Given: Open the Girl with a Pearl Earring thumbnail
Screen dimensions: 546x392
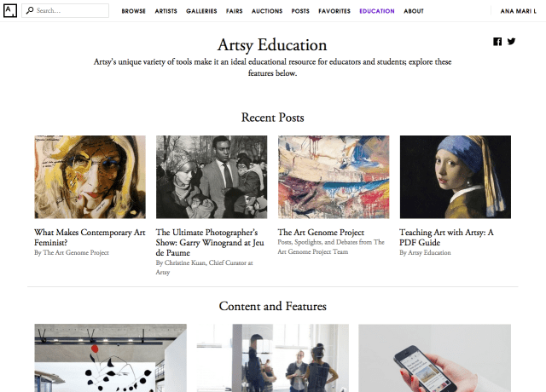Looking at the screenshot, I should (x=455, y=177).
